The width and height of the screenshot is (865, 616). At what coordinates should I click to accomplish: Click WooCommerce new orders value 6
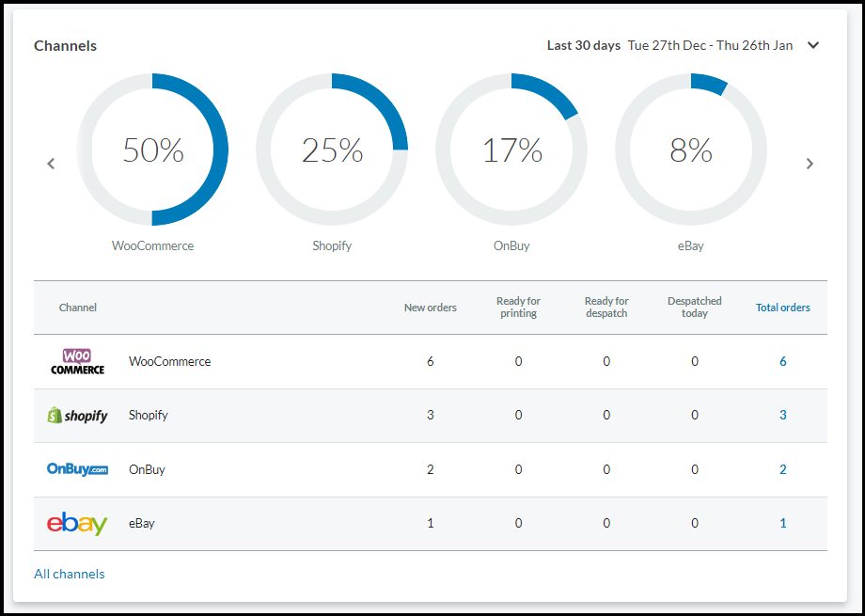pyautogui.click(x=431, y=361)
